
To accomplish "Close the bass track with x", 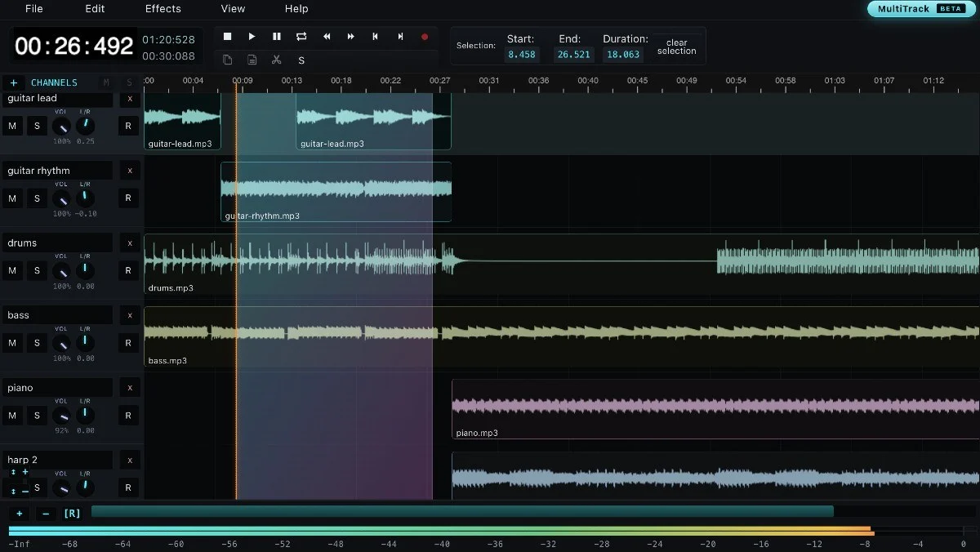I will [129, 315].
